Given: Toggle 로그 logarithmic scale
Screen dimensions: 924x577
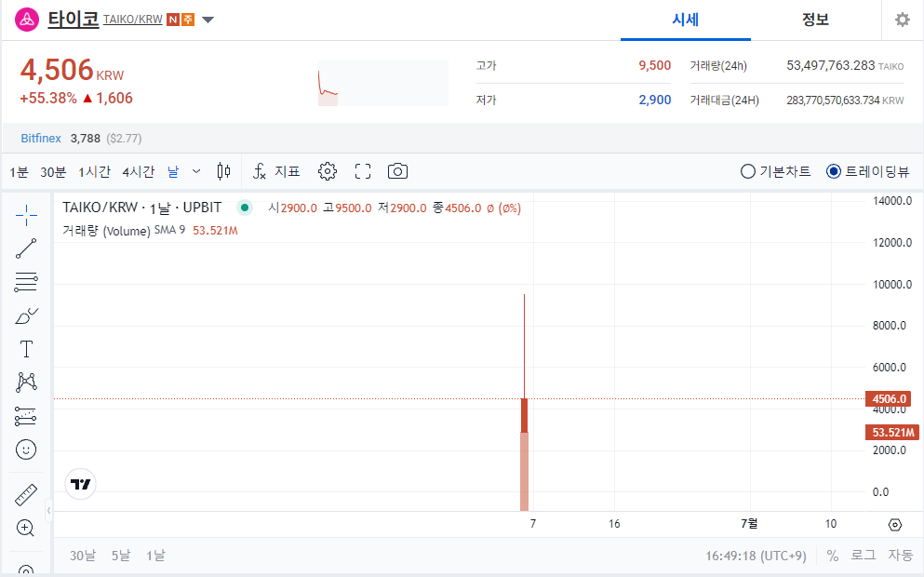Looking at the screenshot, I should click(863, 556).
